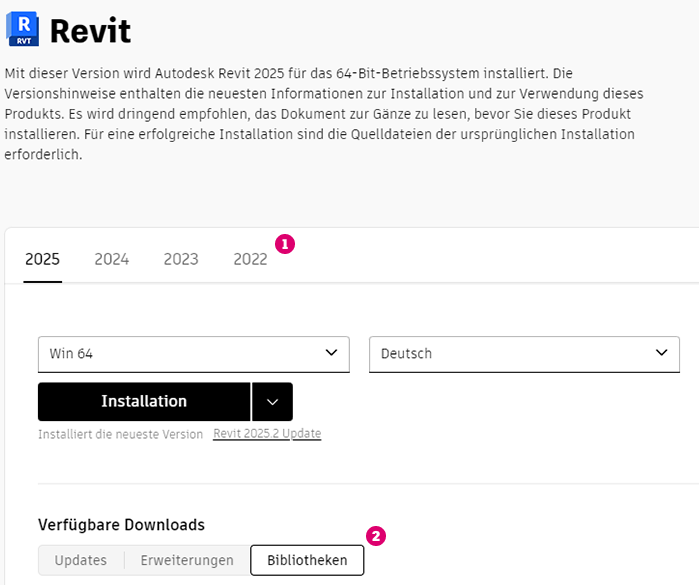Open the split arrow beside Installation
This screenshot has width=699, height=585.
point(272,402)
